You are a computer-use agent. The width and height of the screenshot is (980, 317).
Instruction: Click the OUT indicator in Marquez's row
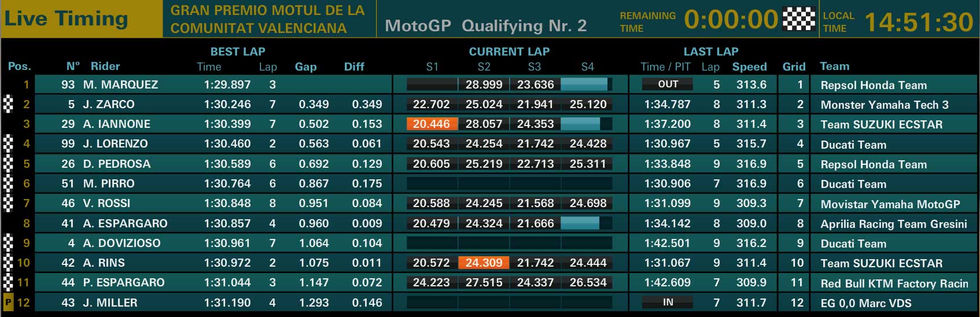pyautogui.click(x=668, y=84)
